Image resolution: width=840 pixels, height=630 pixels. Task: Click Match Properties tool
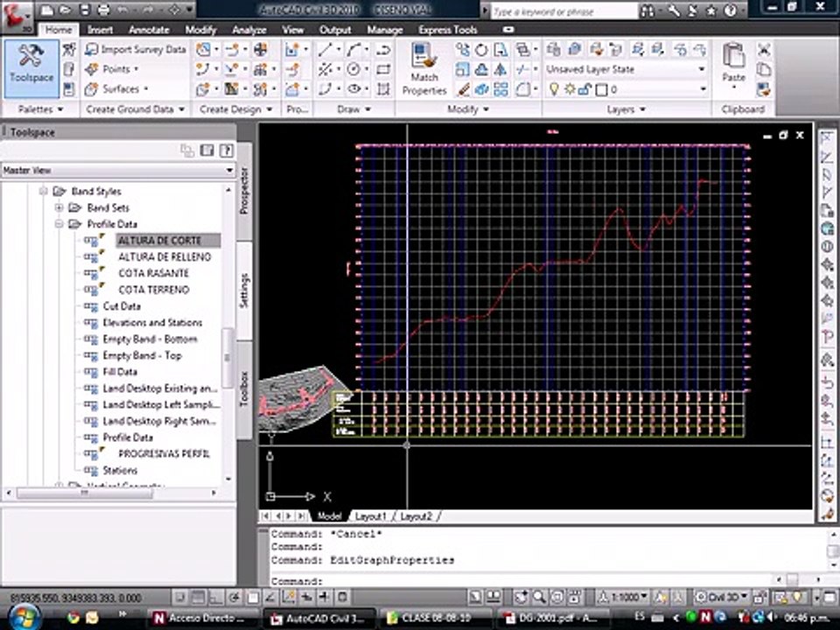pyautogui.click(x=424, y=70)
